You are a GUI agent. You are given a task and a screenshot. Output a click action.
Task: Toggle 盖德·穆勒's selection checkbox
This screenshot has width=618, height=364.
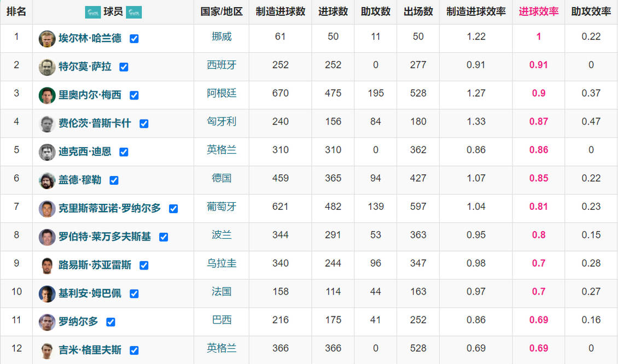coord(114,180)
